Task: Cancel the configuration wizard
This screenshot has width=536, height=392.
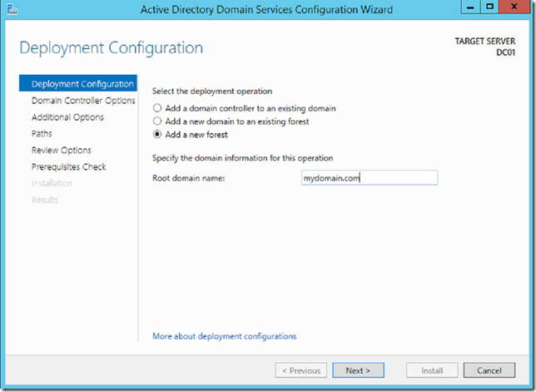Action: point(489,370)
